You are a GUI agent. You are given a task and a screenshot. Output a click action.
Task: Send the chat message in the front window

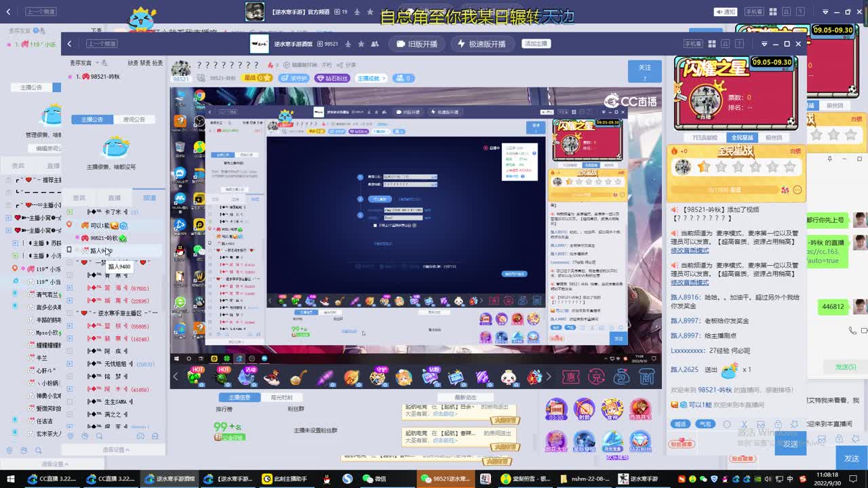pos(791,445)
